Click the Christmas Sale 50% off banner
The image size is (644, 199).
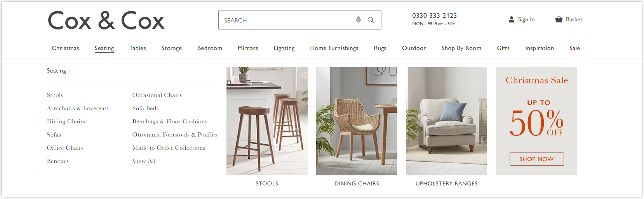pyautogui.click(x=536, y=121)
